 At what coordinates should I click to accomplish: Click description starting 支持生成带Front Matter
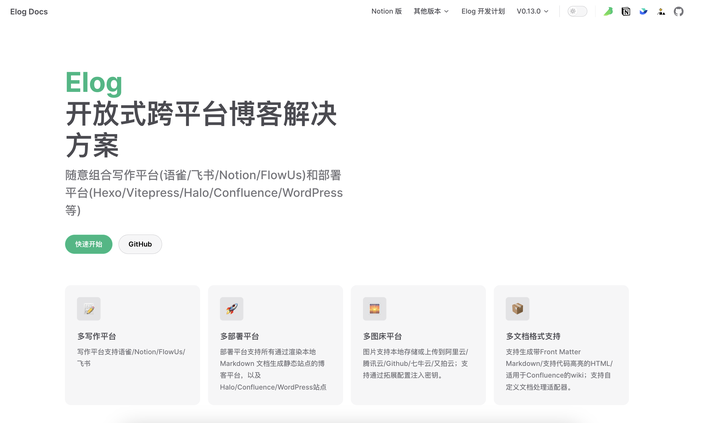click(x=559, y=369)
